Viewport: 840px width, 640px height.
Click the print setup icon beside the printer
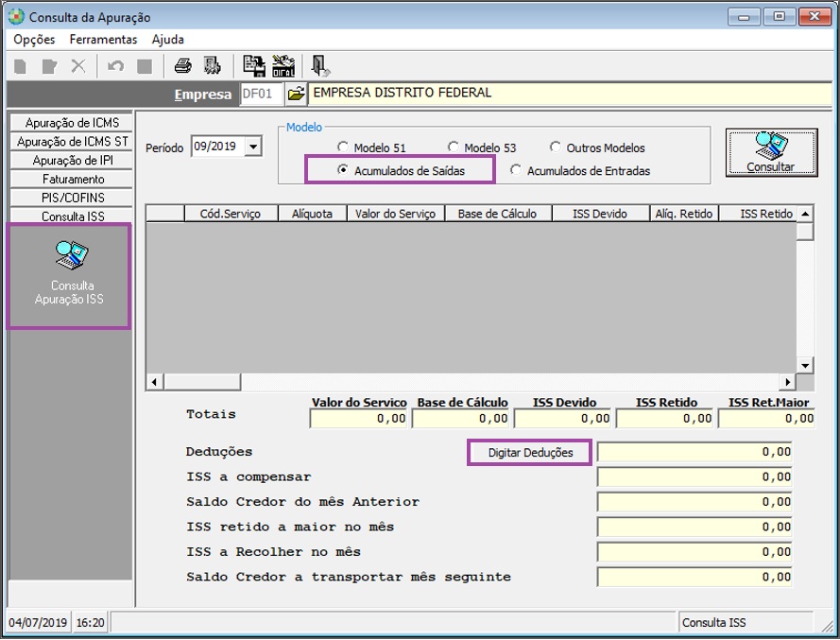point(213,66)
